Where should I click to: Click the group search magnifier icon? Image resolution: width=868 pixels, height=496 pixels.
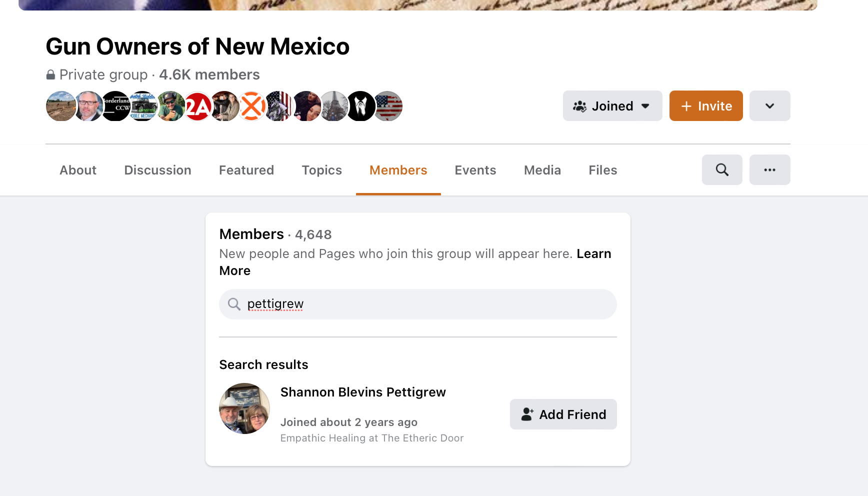722,170
